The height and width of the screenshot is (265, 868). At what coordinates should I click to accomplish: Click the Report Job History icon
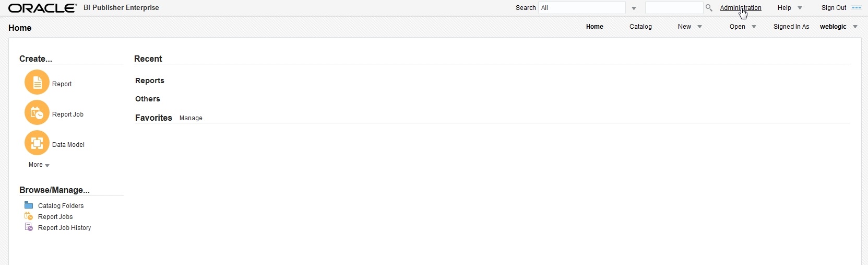(x=29, y=227)
